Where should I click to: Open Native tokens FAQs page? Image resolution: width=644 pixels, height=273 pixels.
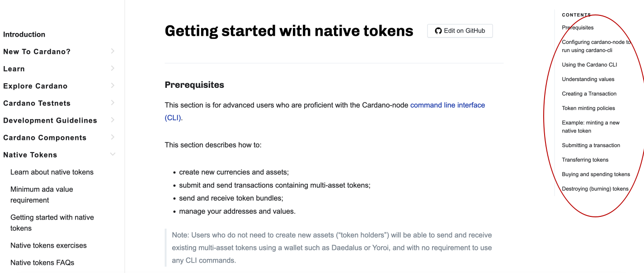point(42,263)
